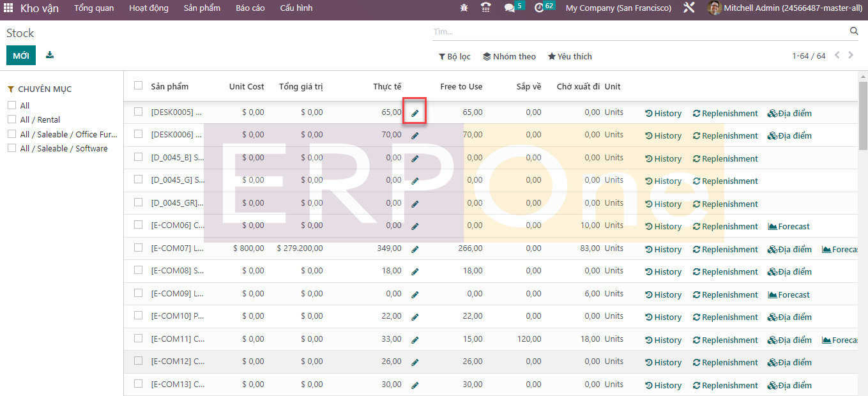
Task: Click pencil edit icon for DESK0005 row
Action: 415,114
